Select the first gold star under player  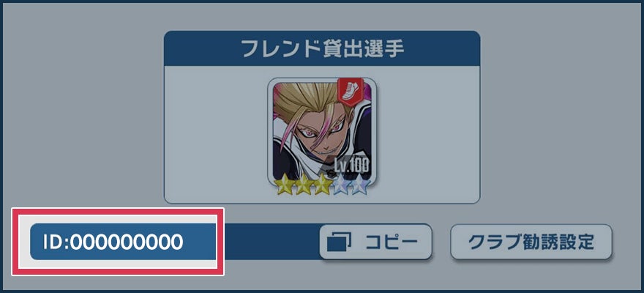(x=285, y=184)
